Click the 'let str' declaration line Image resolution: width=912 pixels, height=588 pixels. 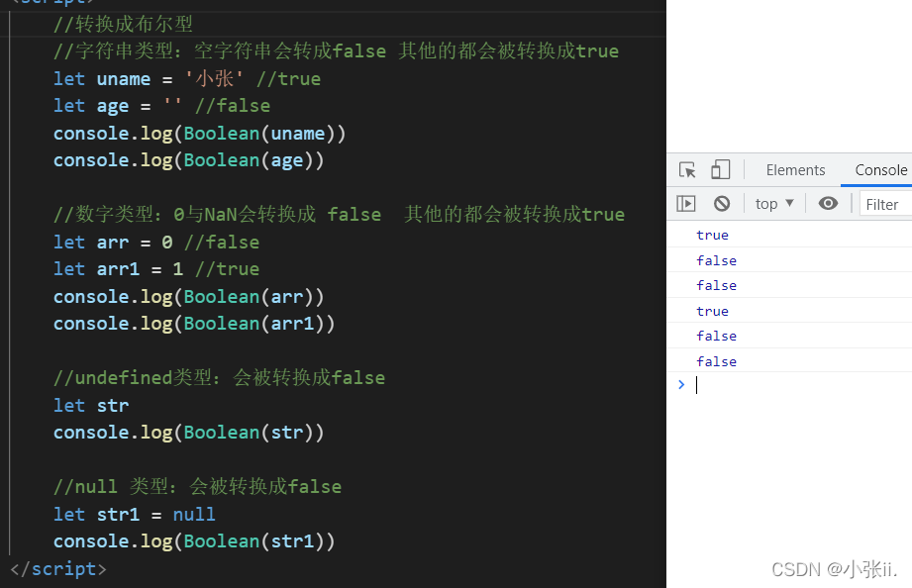91,406
